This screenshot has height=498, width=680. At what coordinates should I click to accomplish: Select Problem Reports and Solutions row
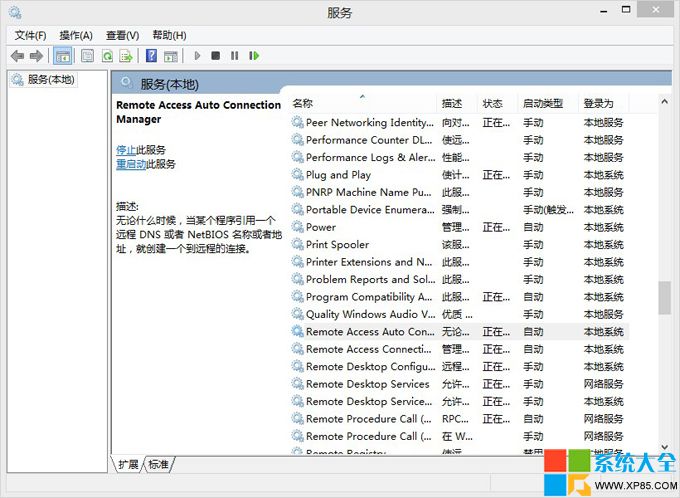[459, 279]
